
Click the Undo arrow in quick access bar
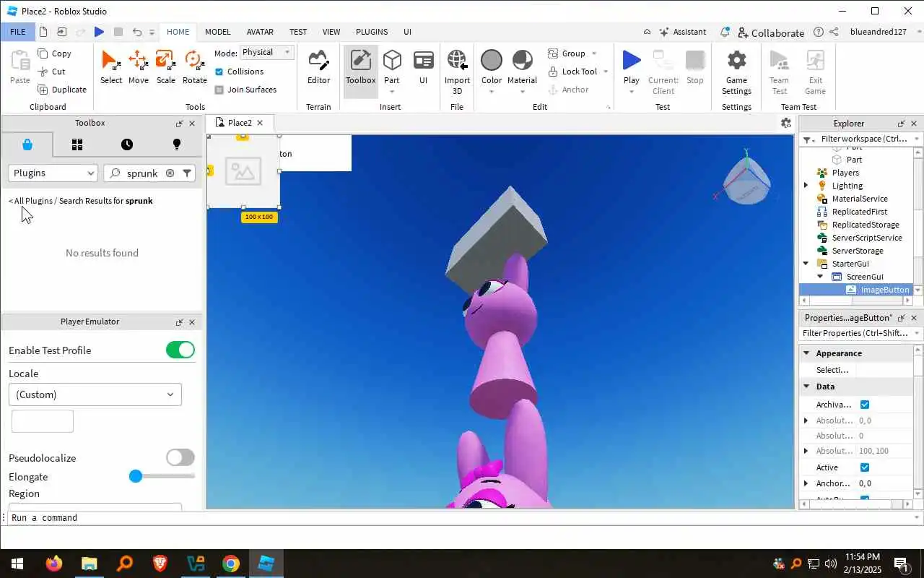click(x=136, y=32)
